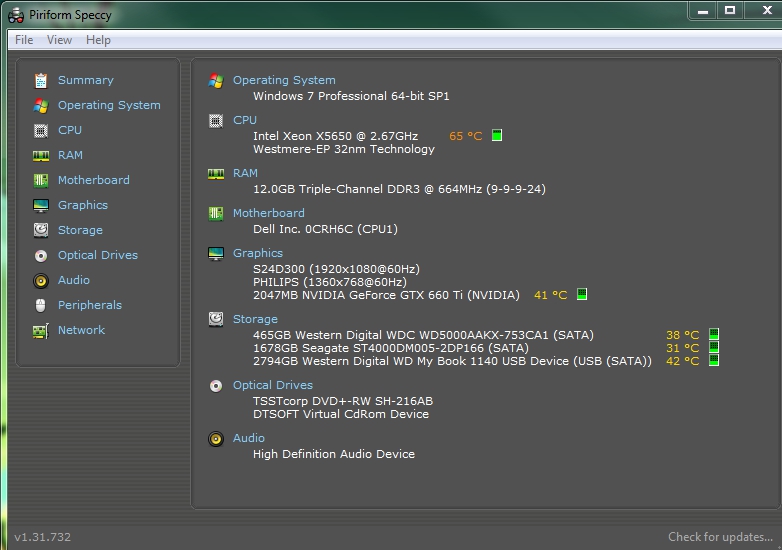The image size is (782, 550).
Task: Click the Summary icon in sidebar
Action: [x=41, y=80]
